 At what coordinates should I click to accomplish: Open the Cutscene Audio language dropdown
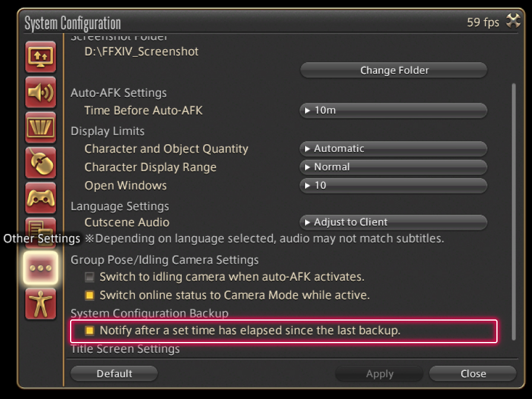pyautogui.click(x=393, y=222)
